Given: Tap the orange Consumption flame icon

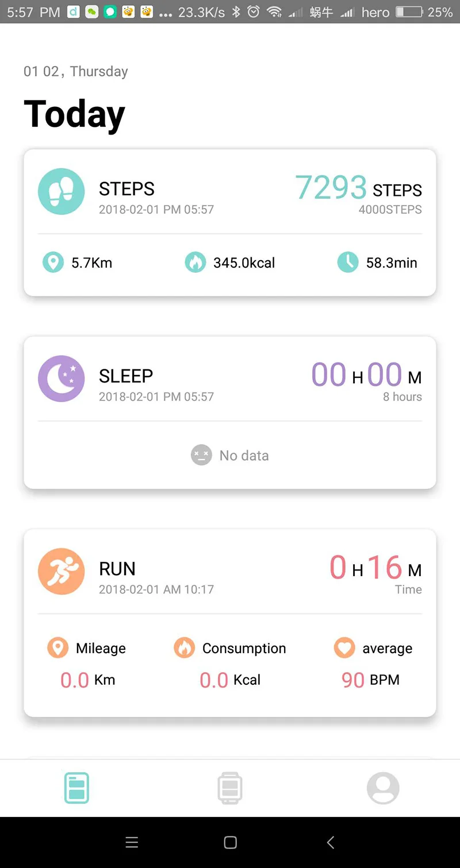Looking at the screenshot, I should tap(184, 648).
